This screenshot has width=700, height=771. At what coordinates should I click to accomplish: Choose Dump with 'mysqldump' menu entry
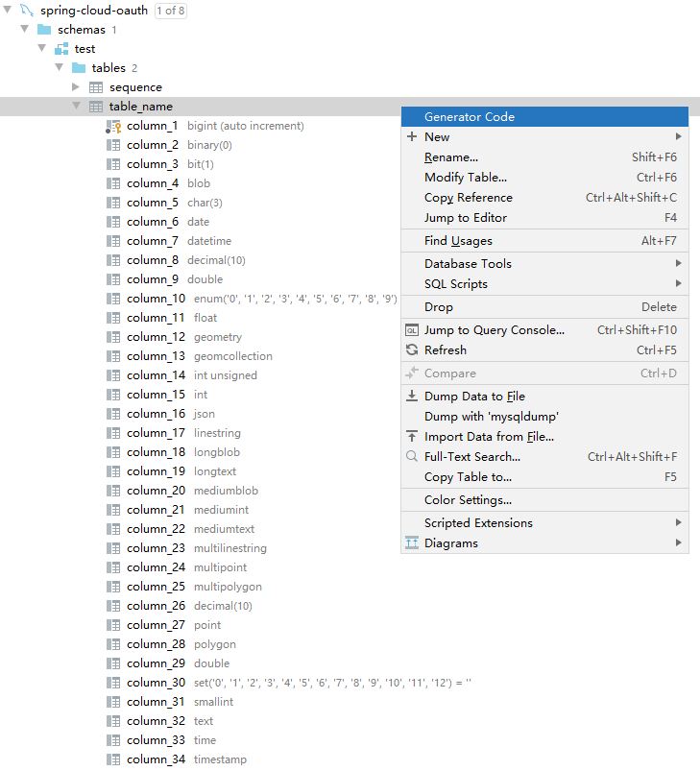[544, 417]
